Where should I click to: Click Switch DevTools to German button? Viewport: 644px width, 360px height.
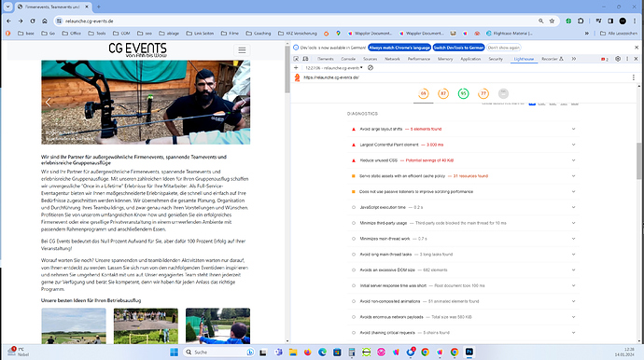click(458, 48)
